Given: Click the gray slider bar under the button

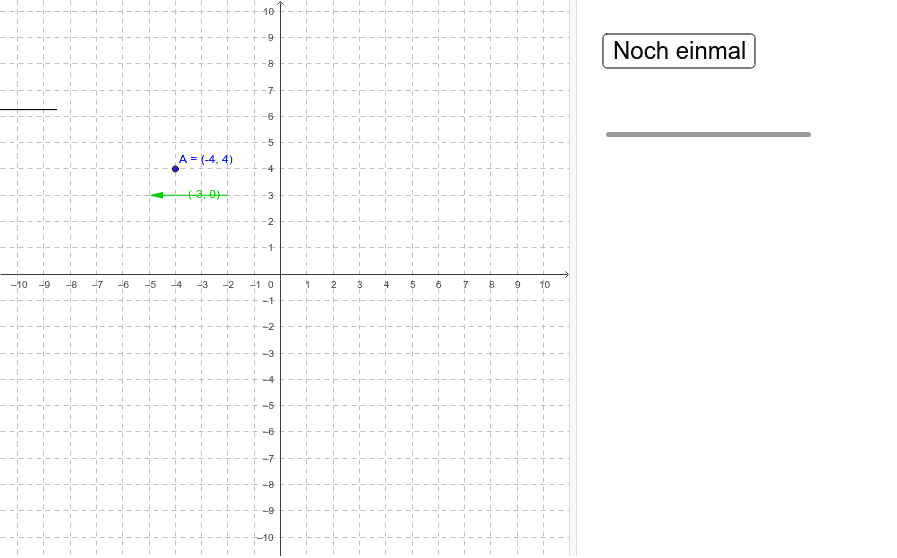Looking at the screenshot, I should click(x=708, y=134).
